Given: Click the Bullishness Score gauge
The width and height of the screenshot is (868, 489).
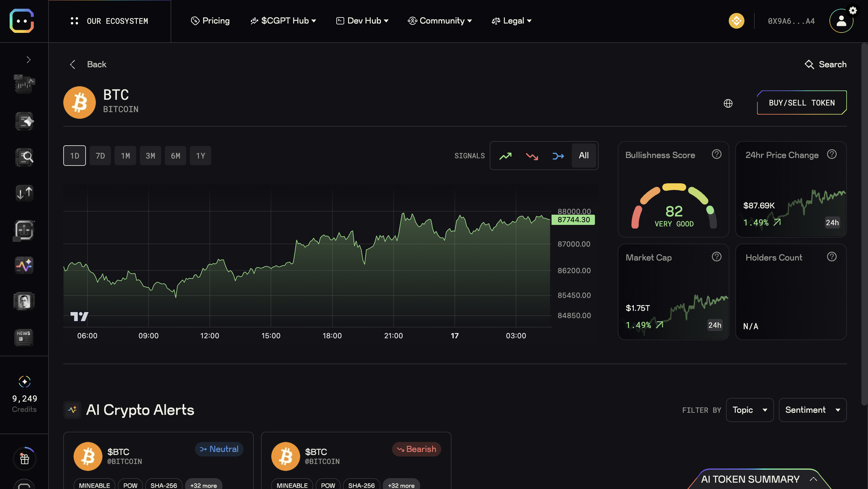Looking at the screenshot, I should click(674, 206).
